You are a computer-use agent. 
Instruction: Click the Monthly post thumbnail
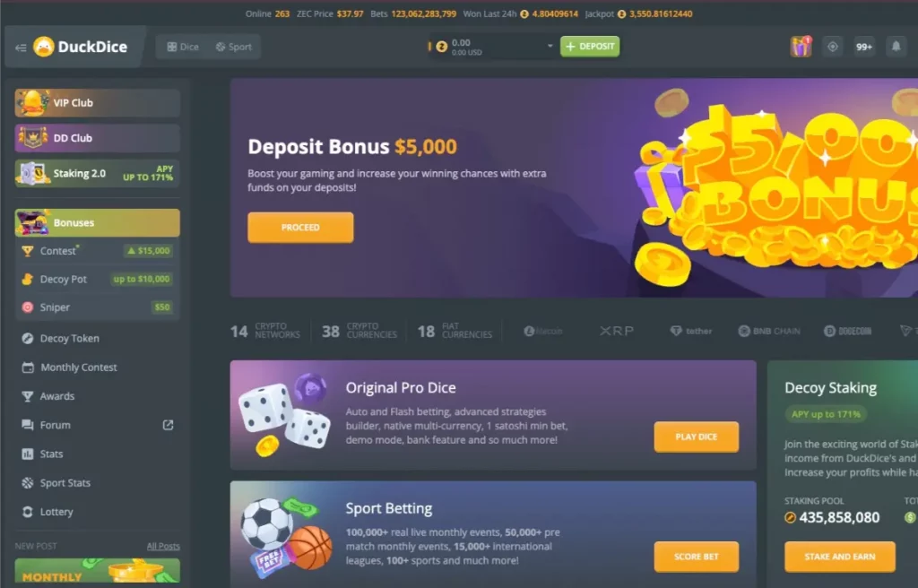point(97,572)
